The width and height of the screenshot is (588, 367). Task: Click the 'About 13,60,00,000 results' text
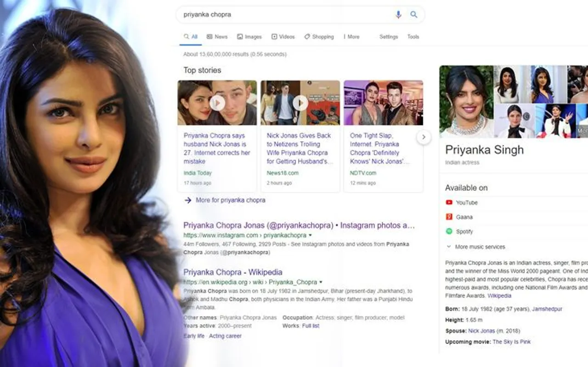tap(235, 54)
